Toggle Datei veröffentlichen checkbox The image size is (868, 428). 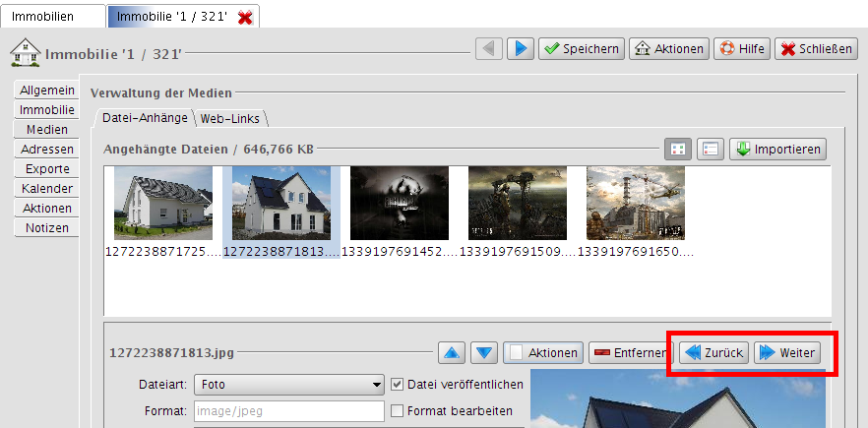click(398, 385)
